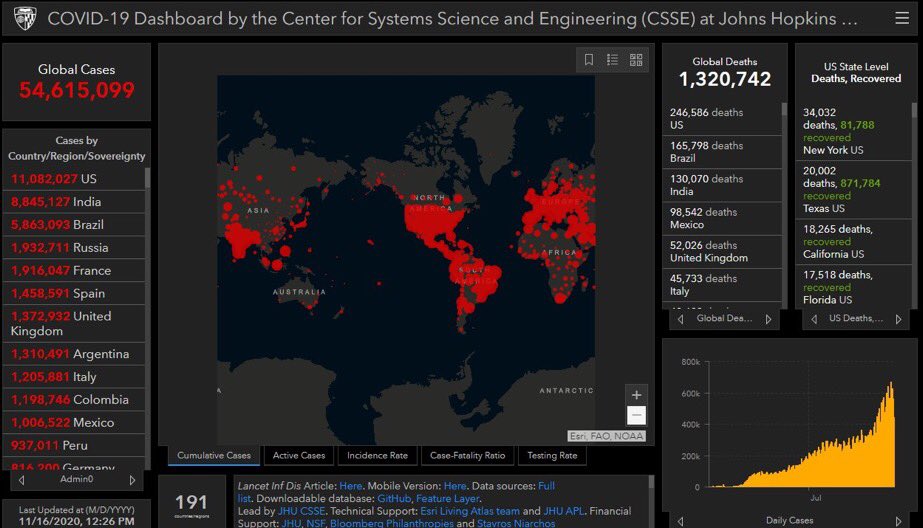This screenshot has width=923, height=528.
Task: Switch to the Incidence Rate tab
Action: point(377,455)
